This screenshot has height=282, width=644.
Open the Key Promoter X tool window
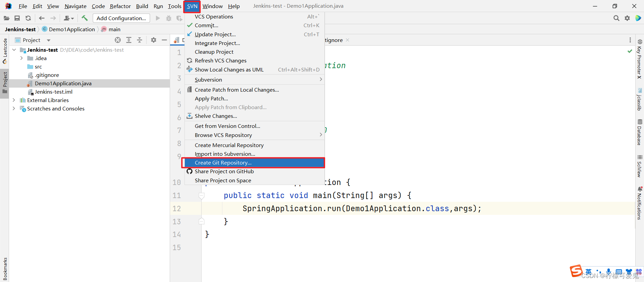click(x=640, y=59)
